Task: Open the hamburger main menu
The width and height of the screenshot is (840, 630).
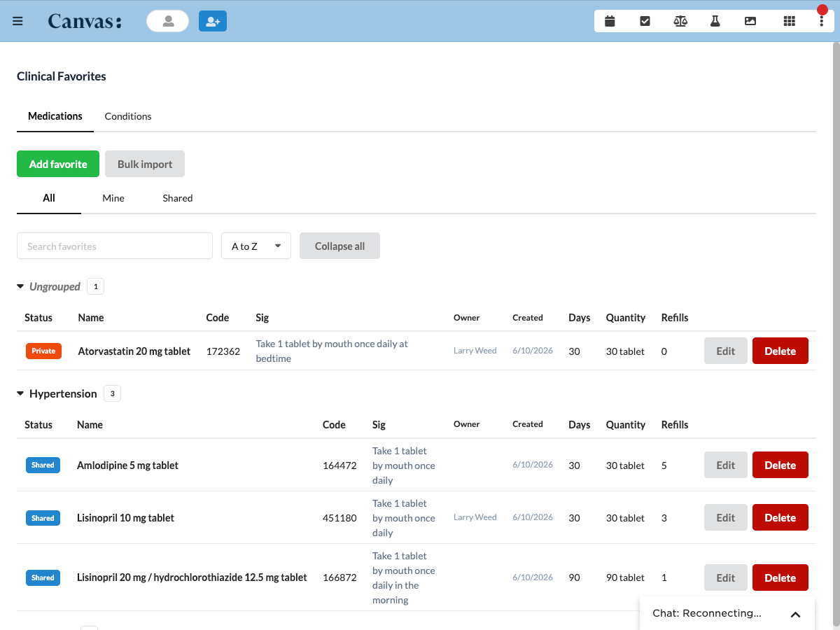Action: pos(18,21)
